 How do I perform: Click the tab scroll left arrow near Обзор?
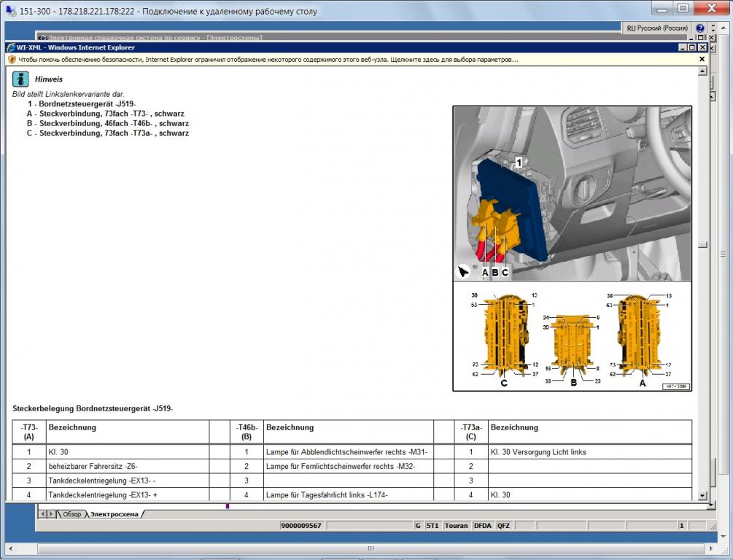[42, 514]
